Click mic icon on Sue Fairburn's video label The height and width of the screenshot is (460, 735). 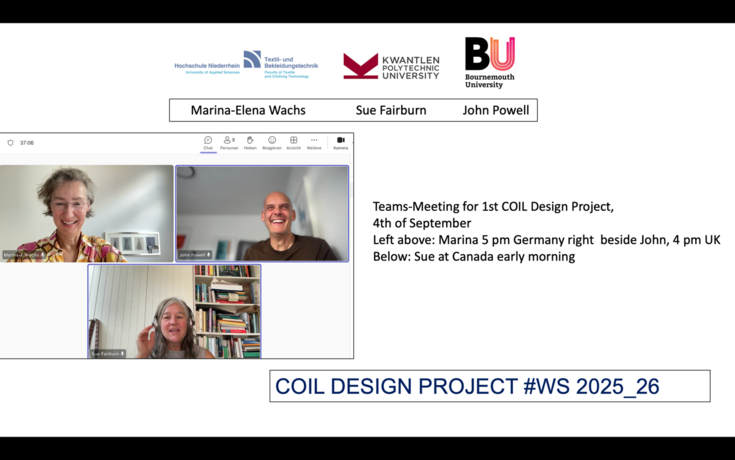click(x=122, y=353)
